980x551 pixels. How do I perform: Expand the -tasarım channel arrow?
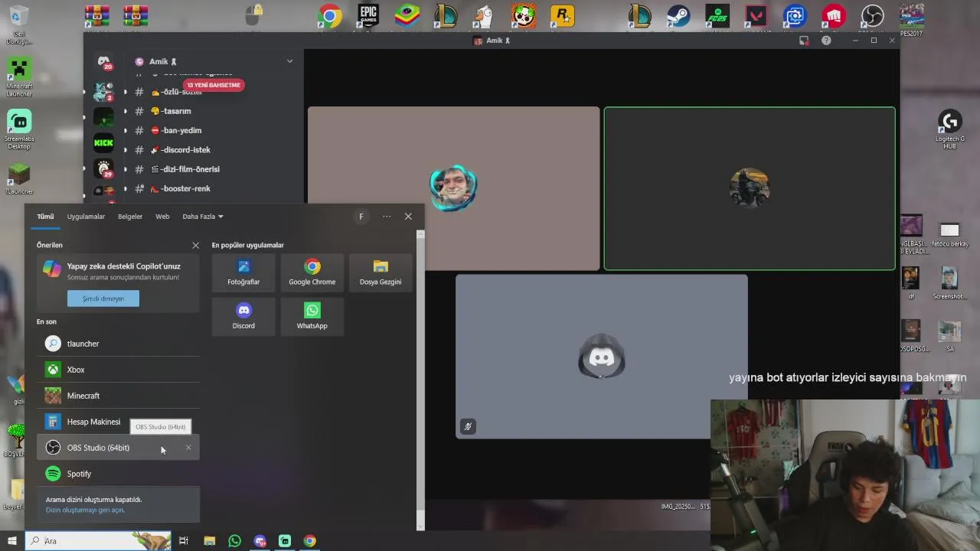click(126, 111)
